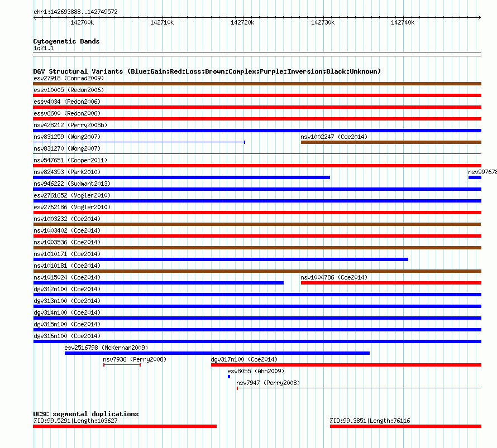
Task: Select the esv8055 (Ahn2009) label
Action: pos(256,371)
